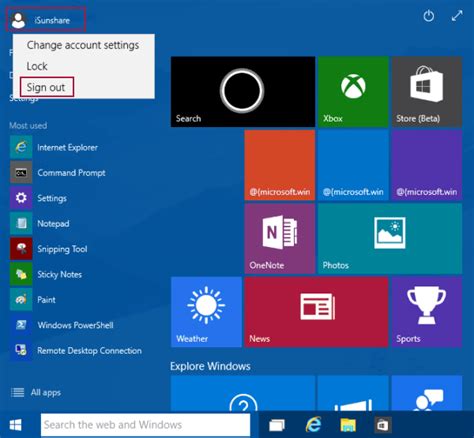Open the orange @{microsoft.win tile

click(x=280, y=165)
